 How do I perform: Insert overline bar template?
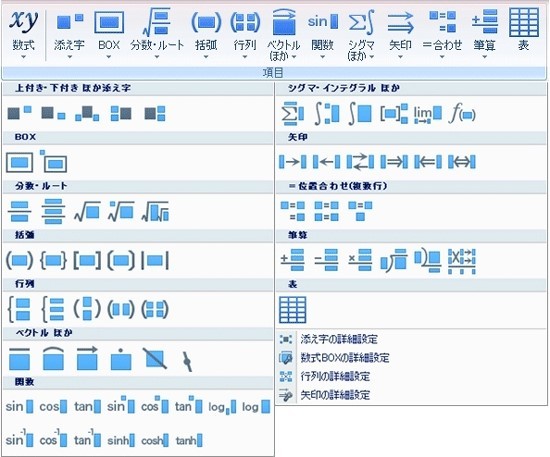(x=19, y=359)
